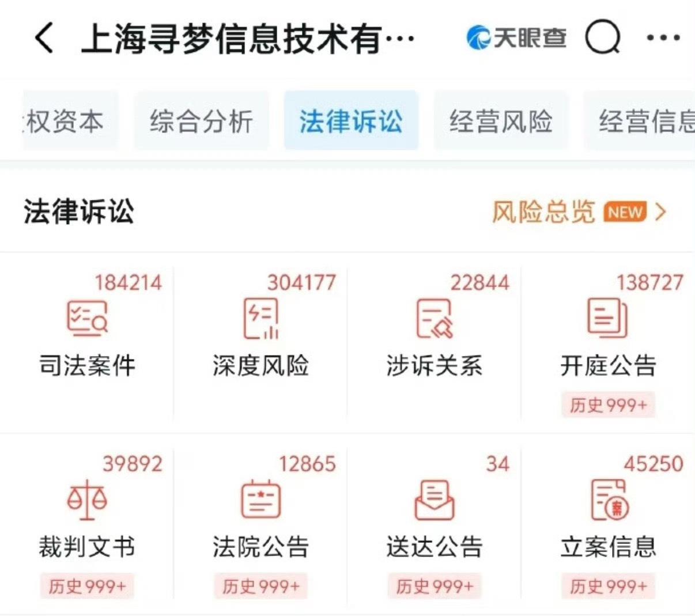View the 法院公告 court announcements icon

260,500
